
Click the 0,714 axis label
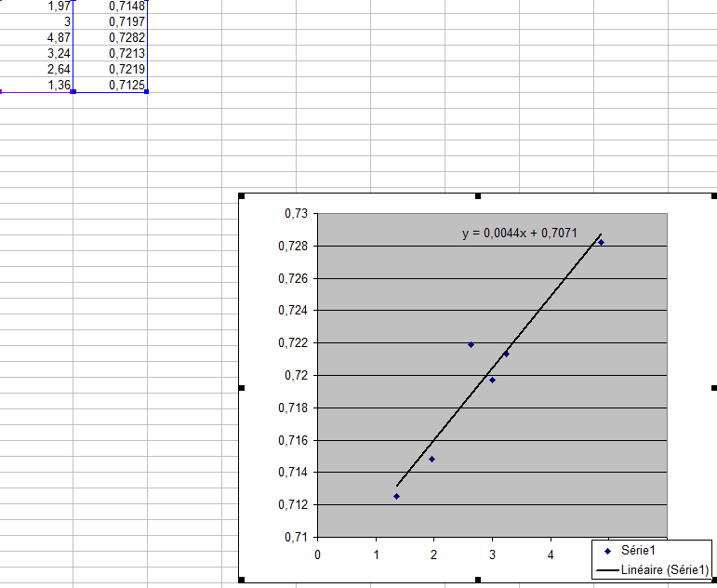coord(293,472)
